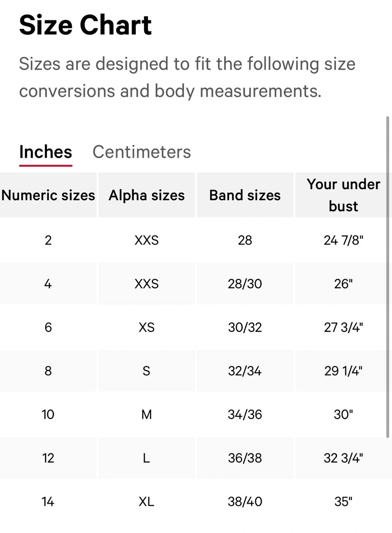Select the XS alpha size cell
The image size is (392, 533).
tap(147, 327)
